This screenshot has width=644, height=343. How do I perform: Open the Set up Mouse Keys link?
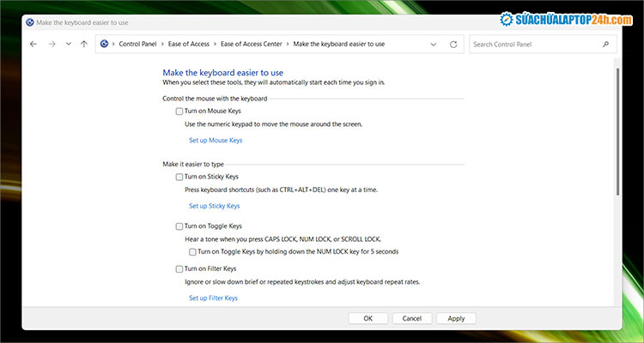coord(216,140)
